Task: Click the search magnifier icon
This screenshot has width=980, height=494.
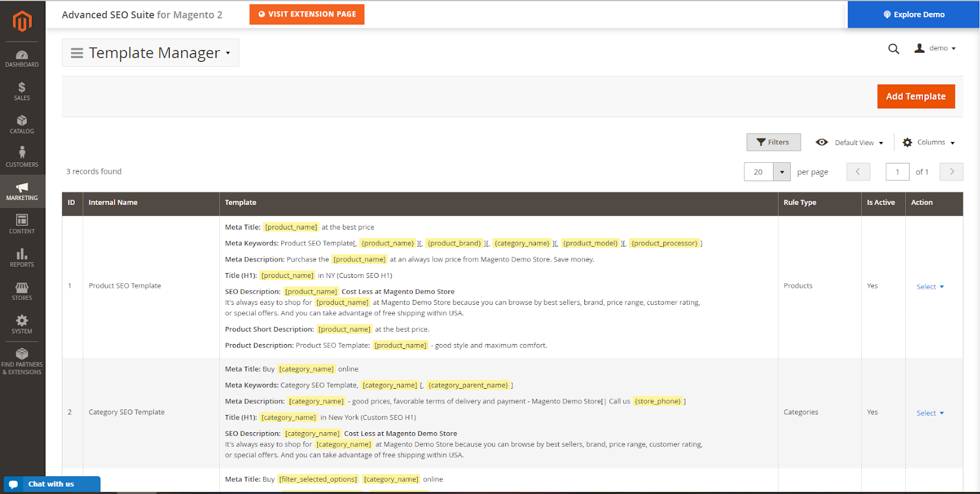Action: pyautogui.click(x=894, y=48)
